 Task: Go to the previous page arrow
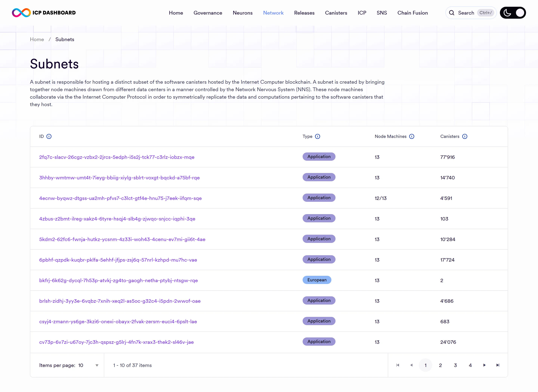point(411,365)
